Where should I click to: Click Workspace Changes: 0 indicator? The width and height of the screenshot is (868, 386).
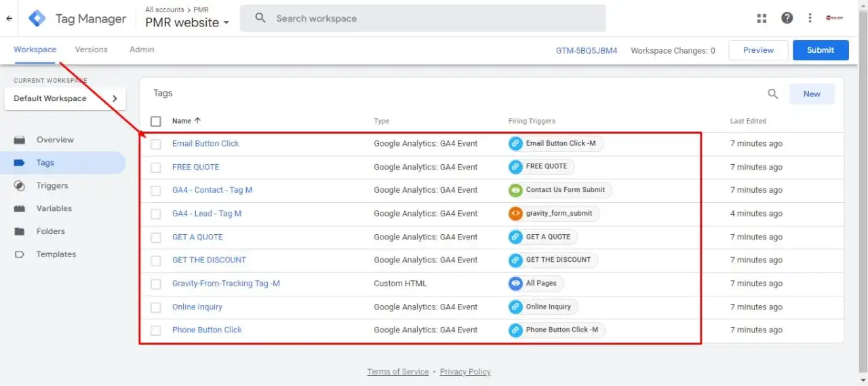click(673, 50)
